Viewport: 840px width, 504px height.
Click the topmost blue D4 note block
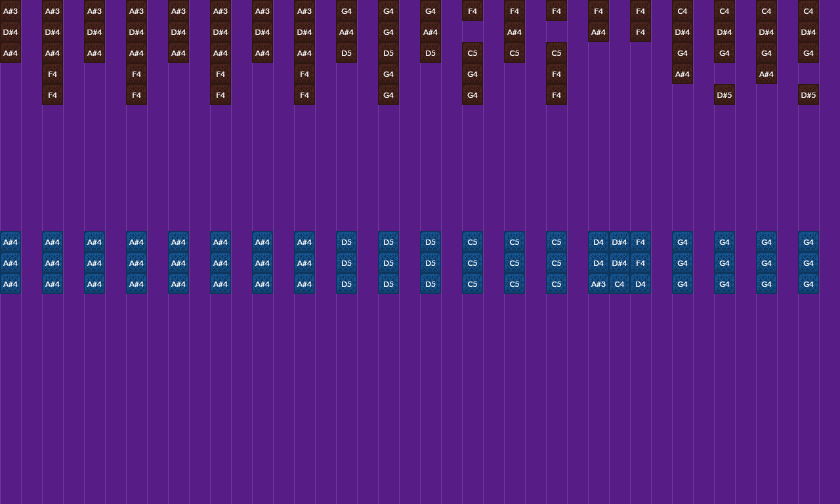(x=598, y=242)
